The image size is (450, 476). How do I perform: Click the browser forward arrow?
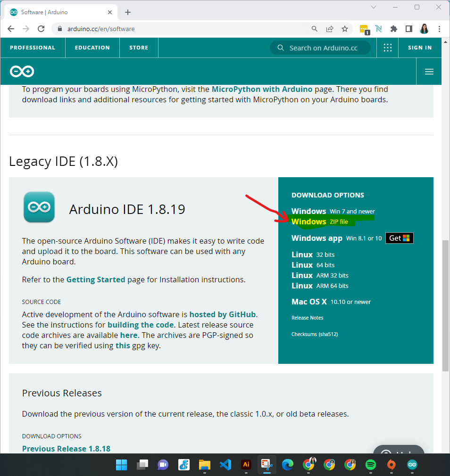(26, 29)
